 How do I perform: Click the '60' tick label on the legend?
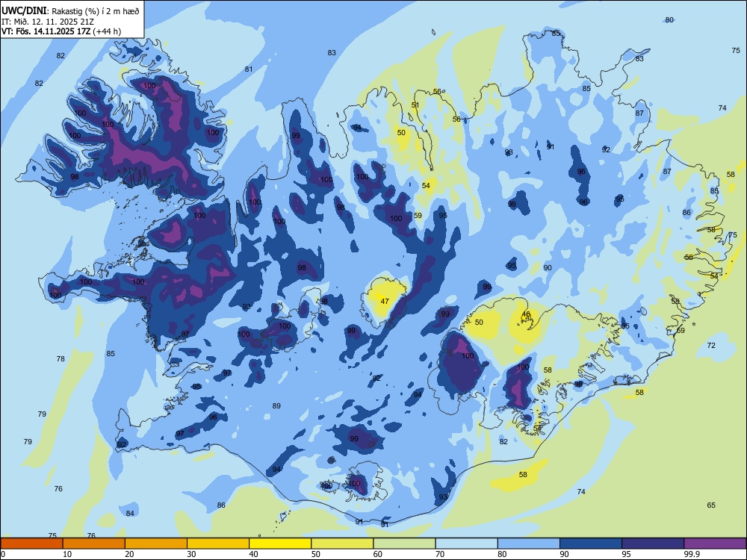(378, 554)
